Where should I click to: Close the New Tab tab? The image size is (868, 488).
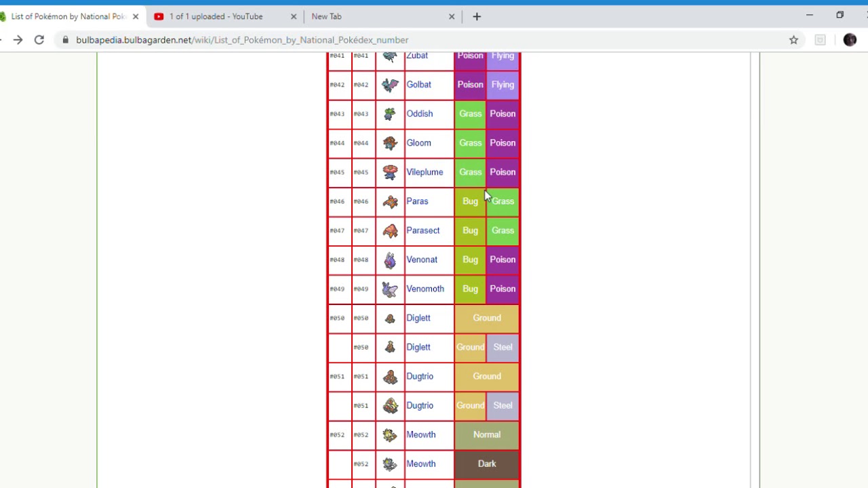pyautogui.click(x=452, y=16)
